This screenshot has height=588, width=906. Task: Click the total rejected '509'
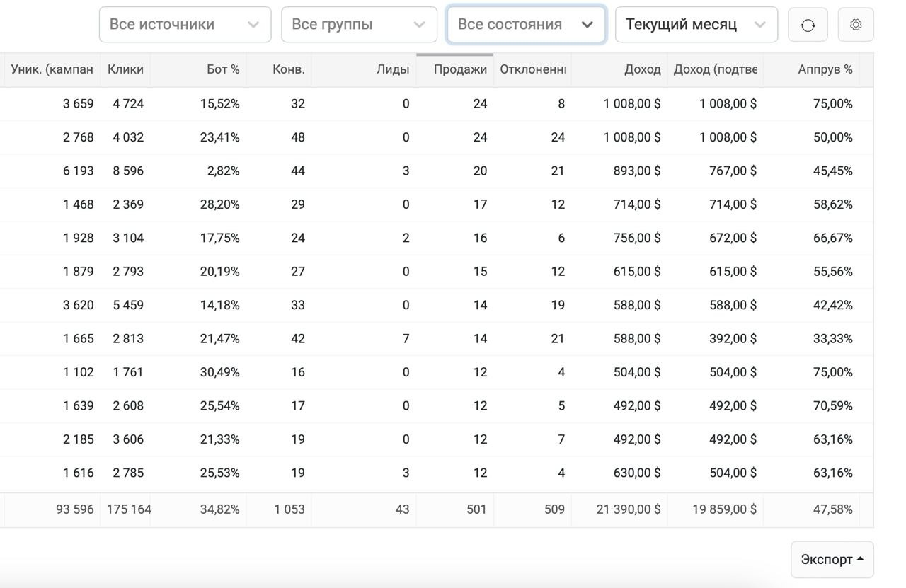coord(554,509)
